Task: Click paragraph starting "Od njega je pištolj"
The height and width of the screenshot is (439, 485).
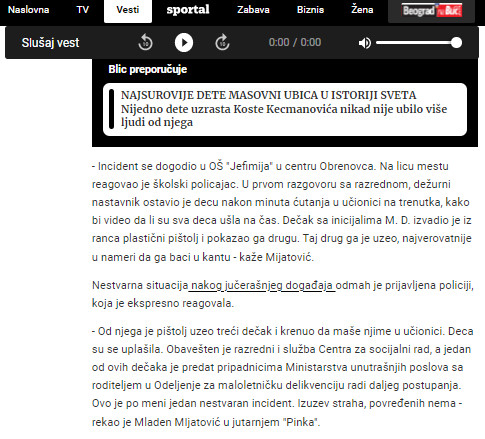Action: 283,377
